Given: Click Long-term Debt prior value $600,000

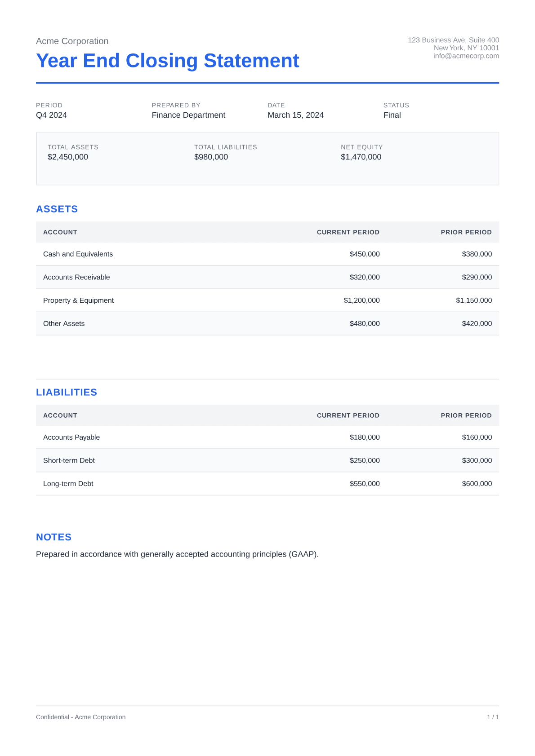Looking at the screenshot, I should click(x=477, y=484).
